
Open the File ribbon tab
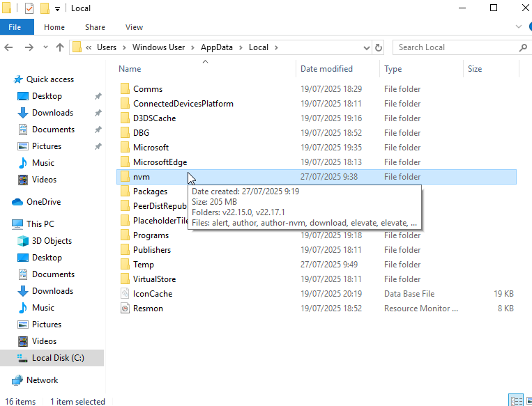coord(17,27)
